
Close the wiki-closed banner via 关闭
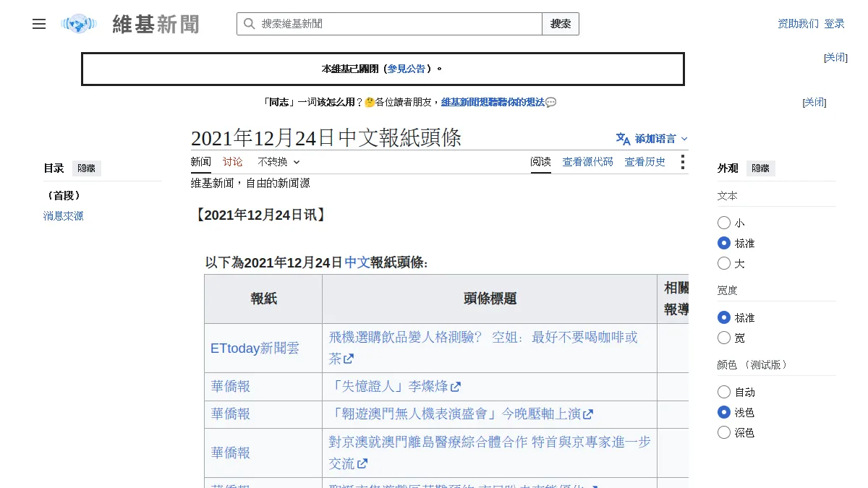click(835, 57)
